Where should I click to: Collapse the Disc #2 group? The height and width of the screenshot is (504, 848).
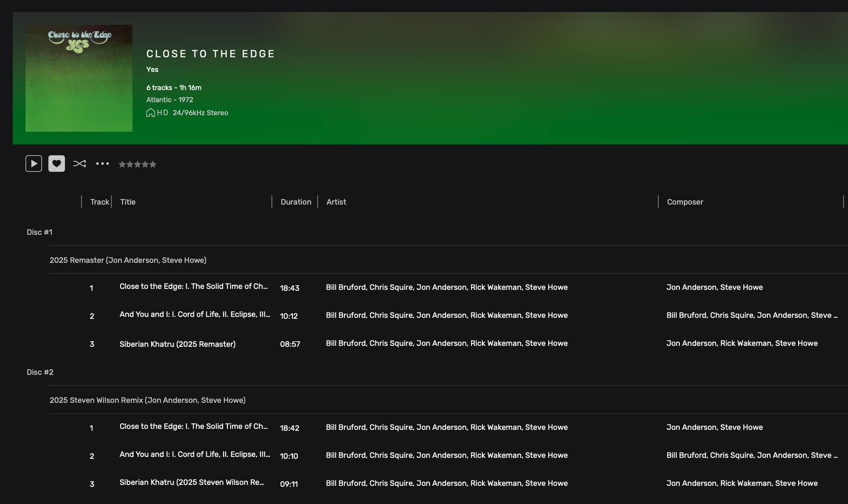coord(40,372)
